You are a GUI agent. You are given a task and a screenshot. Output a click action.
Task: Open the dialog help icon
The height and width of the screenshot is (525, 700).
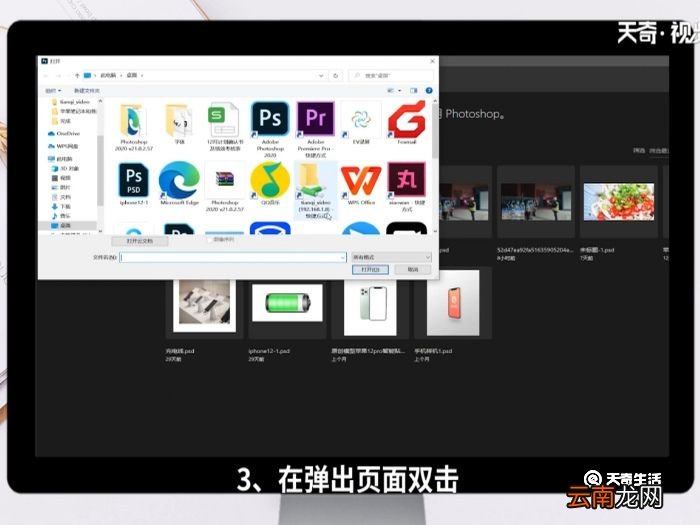coord(429,91)
